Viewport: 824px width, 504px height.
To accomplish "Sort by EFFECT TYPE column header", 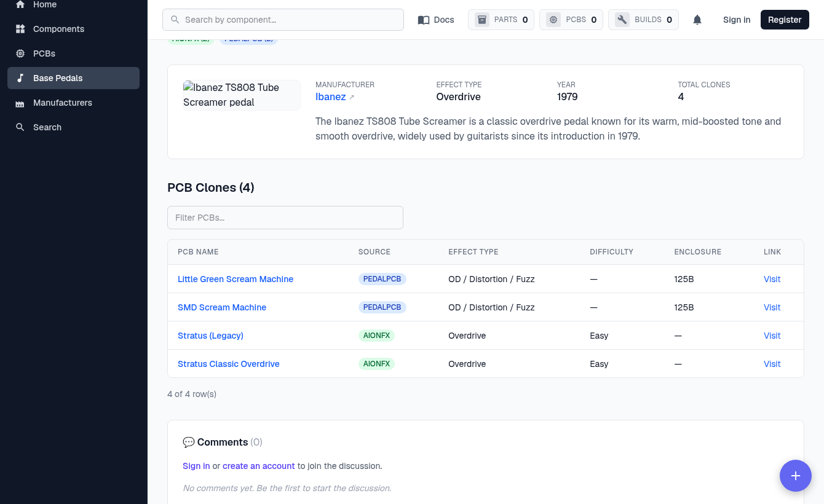I will (x=473, y=252).
